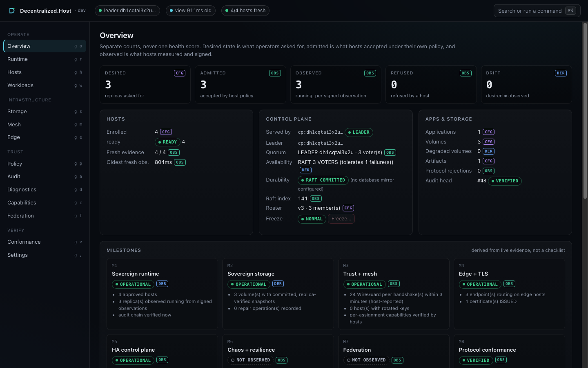Click the DER tag beside Degraded volumes
Screen dimensions: 588x368
489,151
